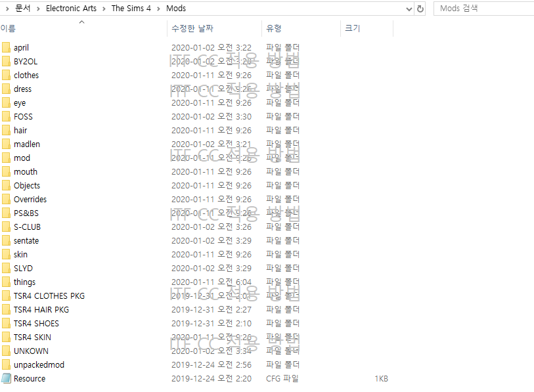Click the TSR4 SHOES folder icon

tap(6, 324)
